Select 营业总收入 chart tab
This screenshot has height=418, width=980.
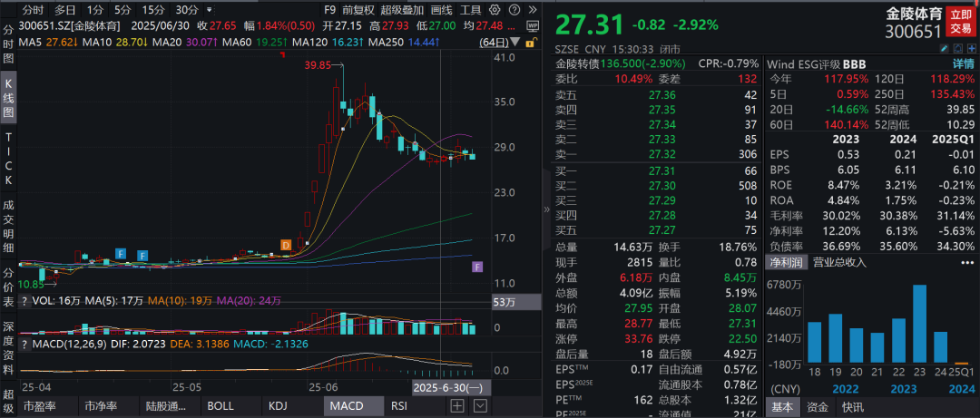[839, 262]
